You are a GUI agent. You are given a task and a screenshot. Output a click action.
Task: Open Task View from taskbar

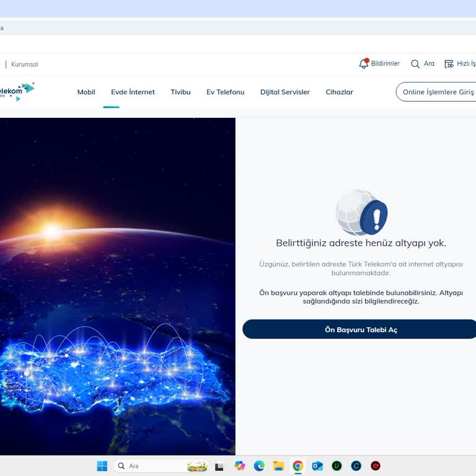coord(219,466)
